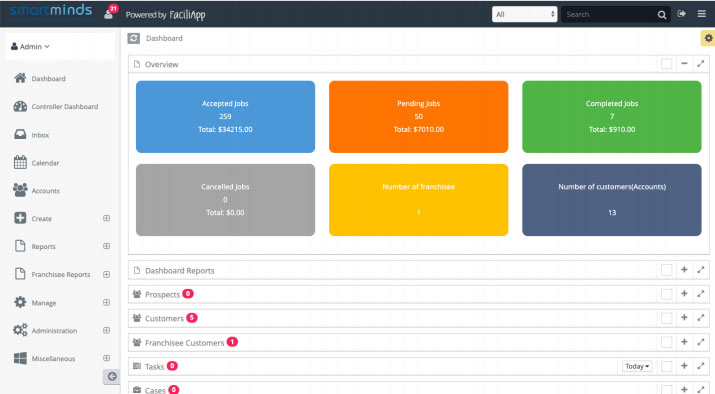The height and width of the screenshot is (394, 715).
Task: Click the Reports document icon
Action: click(x=20, y=246)
